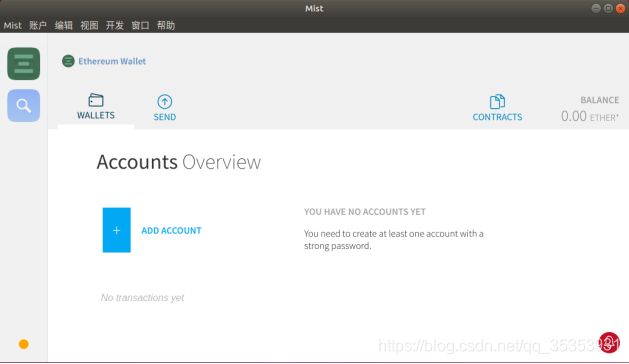629x364 pixels.
Task: Open the browse search sidebar icon
Action: pos(23,106)
